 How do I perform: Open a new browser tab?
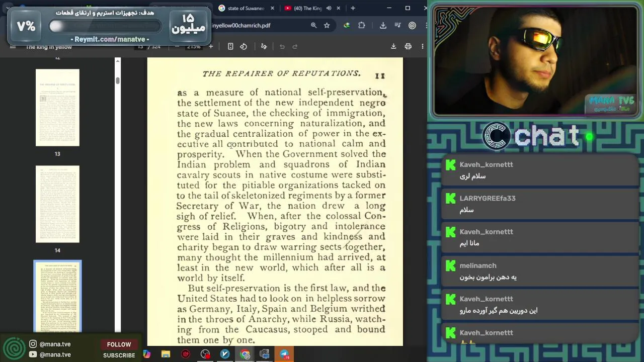[353, 8]
